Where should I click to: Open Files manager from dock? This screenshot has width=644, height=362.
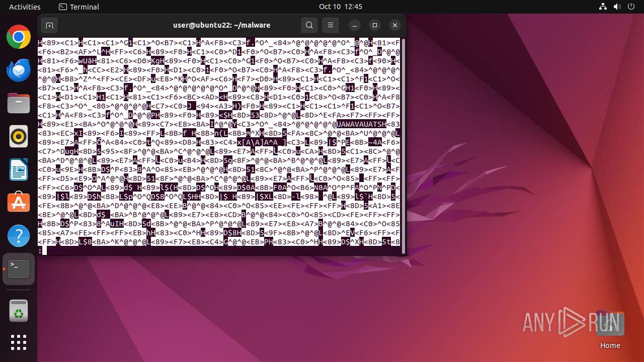point(19,103)
